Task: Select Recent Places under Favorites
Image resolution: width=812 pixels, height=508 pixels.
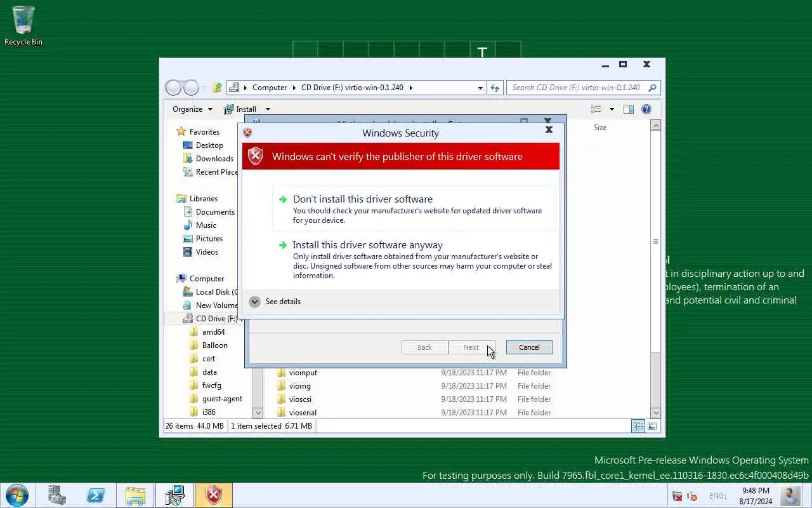Action: coord(210,172)
